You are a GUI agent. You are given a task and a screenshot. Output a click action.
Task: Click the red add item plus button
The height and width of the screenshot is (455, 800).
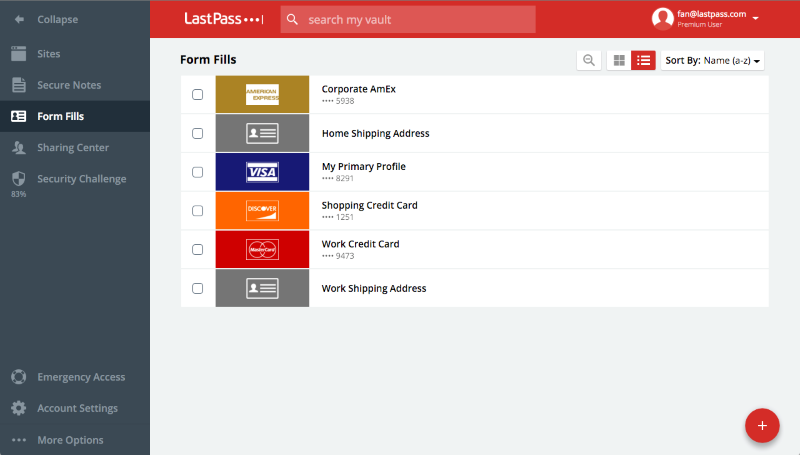click(762, 425)
